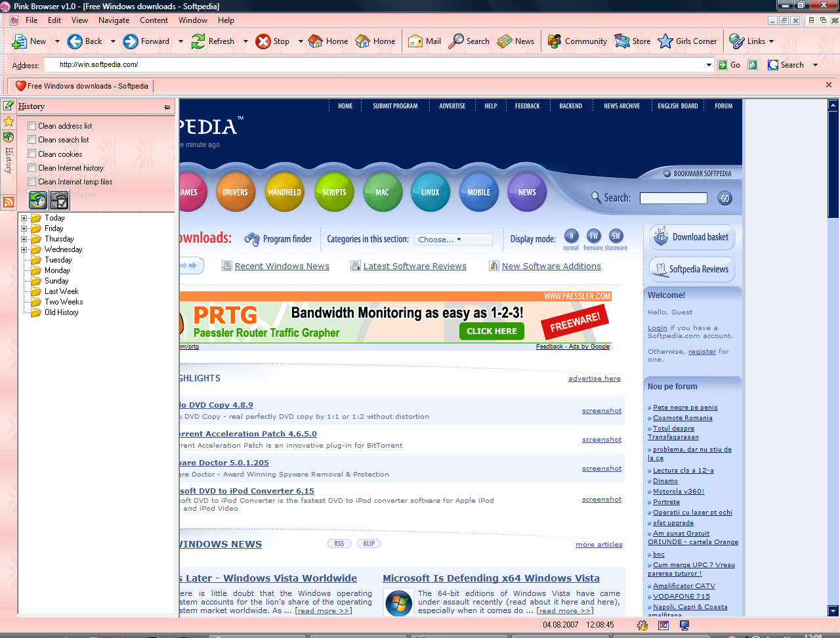Open the orange RSS feed sidebar icon
Screen dimensions: 840x638
point(9,202)
